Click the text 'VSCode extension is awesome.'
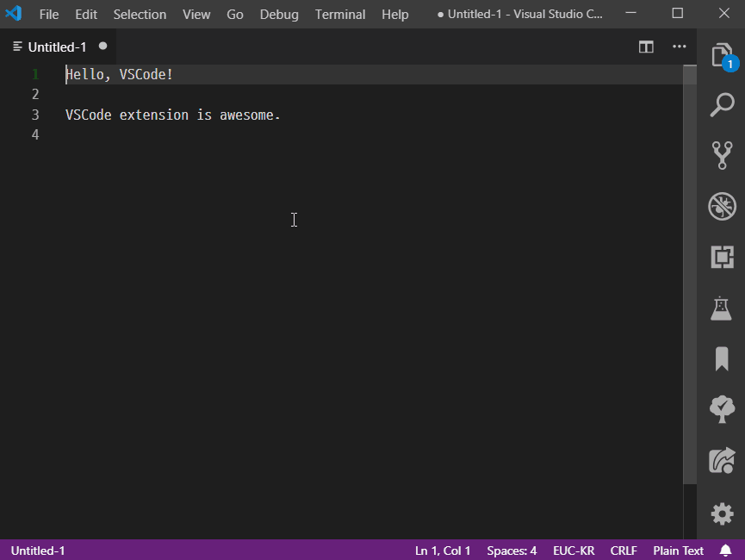The height and width of the screenshot is (560, 745). click(173, 115)
